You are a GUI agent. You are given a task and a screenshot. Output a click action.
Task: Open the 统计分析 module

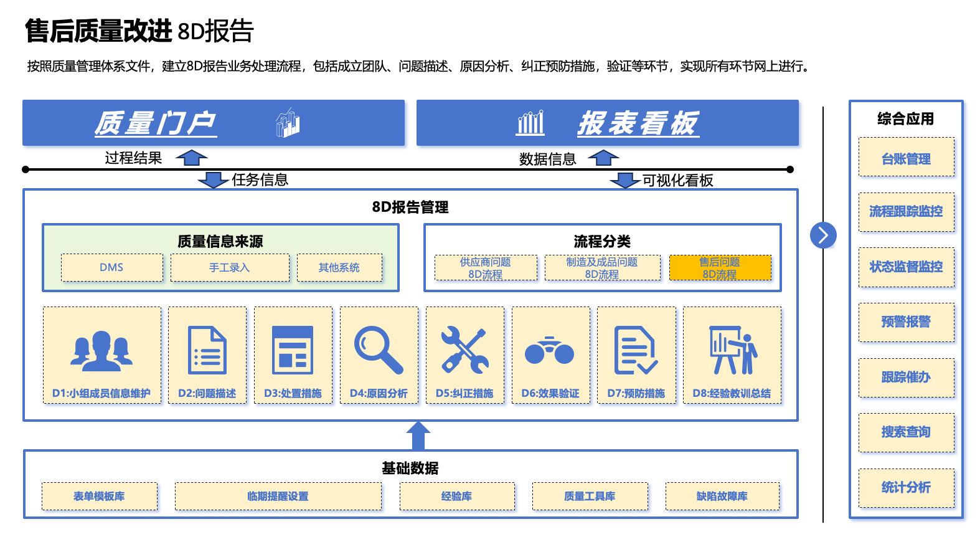point(907,487)
